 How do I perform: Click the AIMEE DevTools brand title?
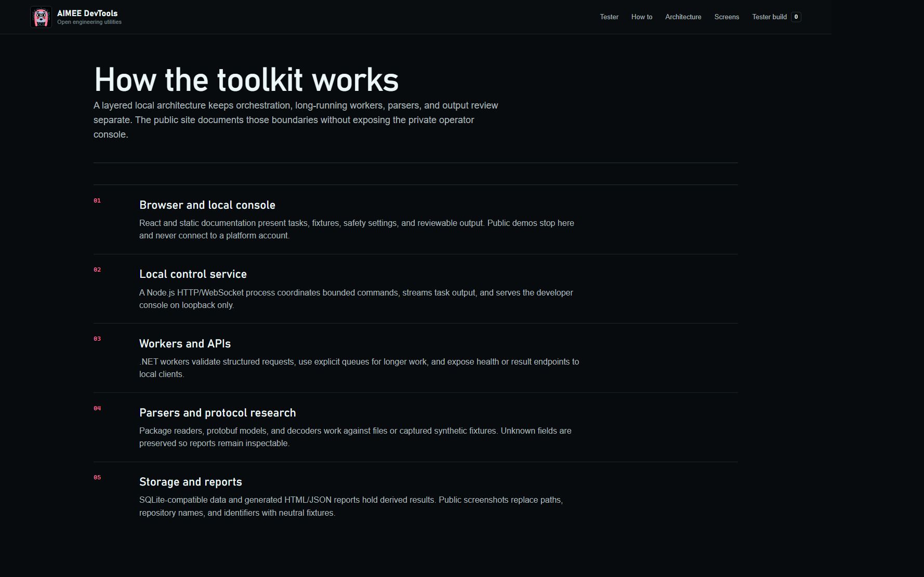(x=87, y=14)
